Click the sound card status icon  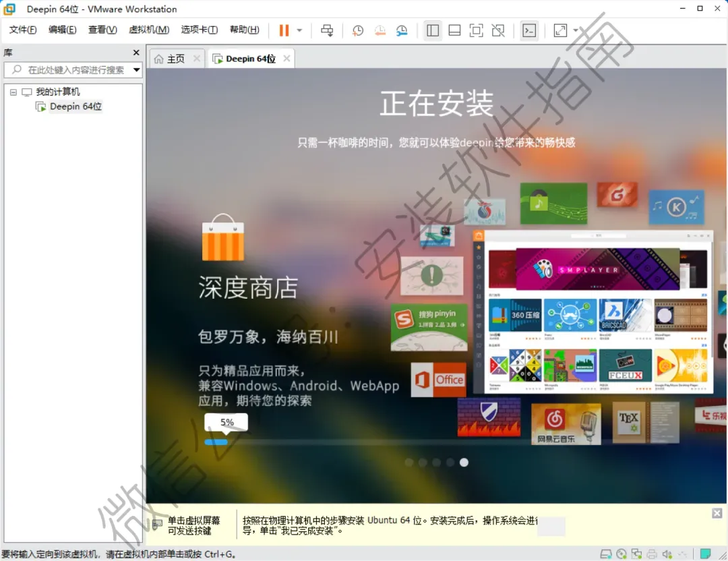pyautogui.click(x=667, y=554)
